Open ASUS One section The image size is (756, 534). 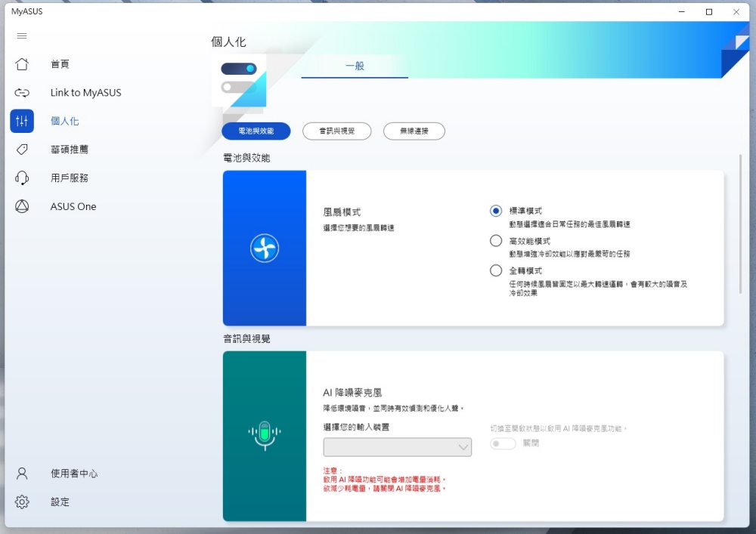coord(73,206)
